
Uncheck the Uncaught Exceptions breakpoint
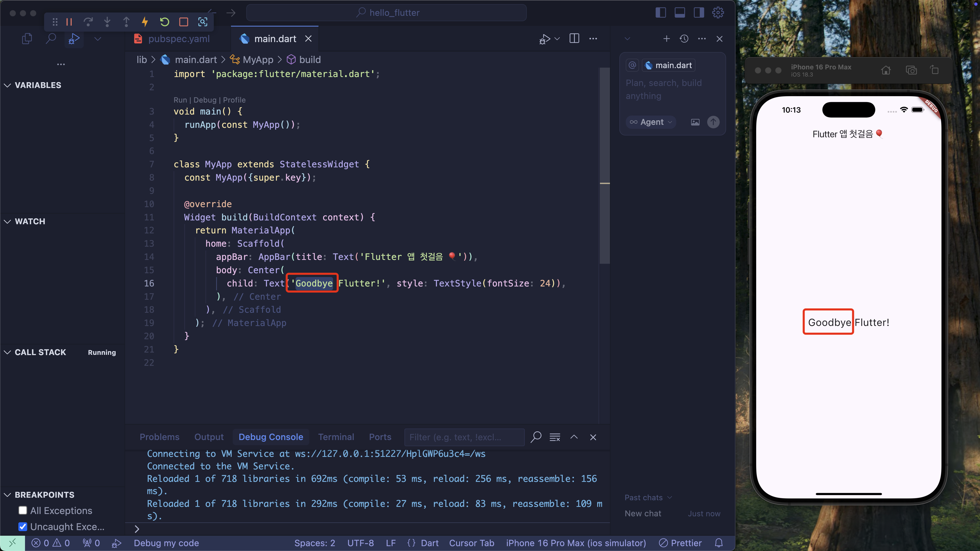click(x=23, y=526)
